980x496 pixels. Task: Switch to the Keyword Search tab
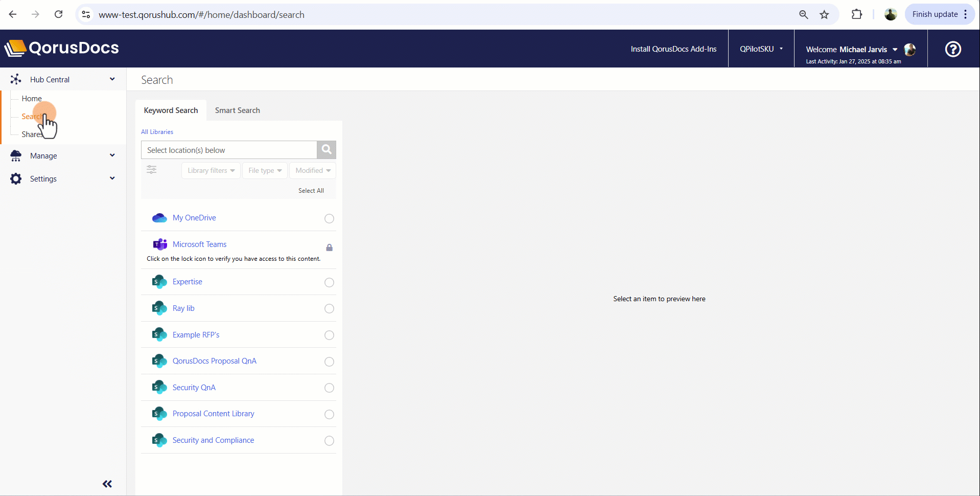point(171,110)
